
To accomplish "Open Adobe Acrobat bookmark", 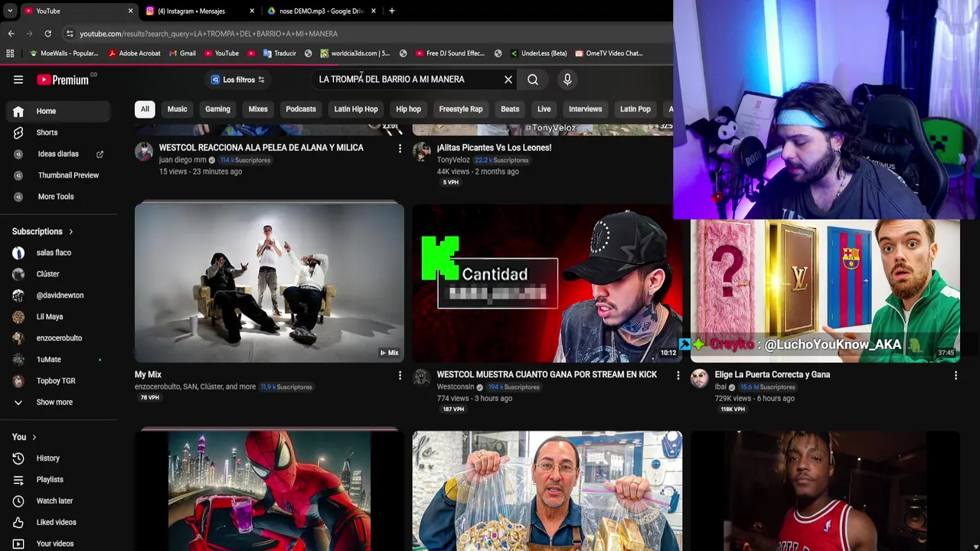I will point(135,54).
